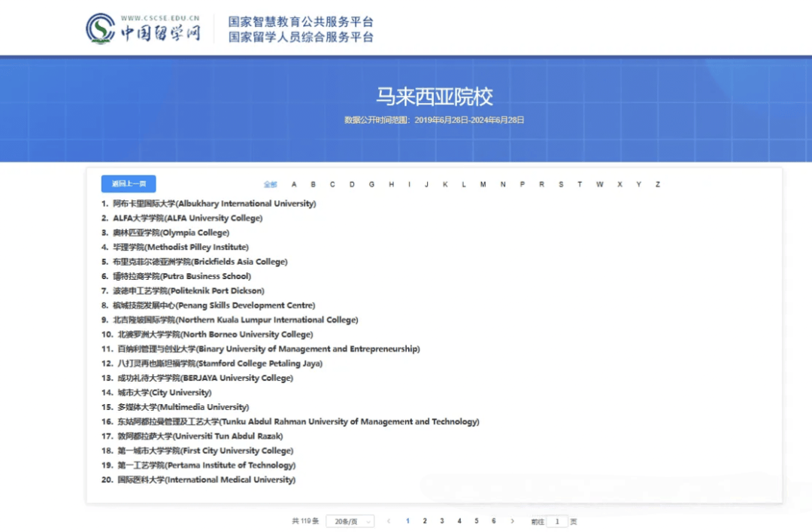
Task: Open Pertama Institute of Technology entry
Action: pos(207,465)
